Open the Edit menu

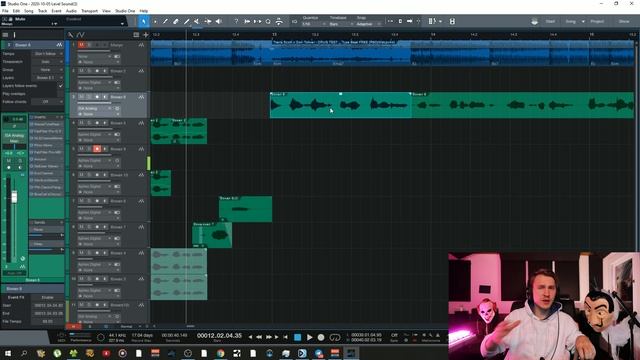pos(16,11)
